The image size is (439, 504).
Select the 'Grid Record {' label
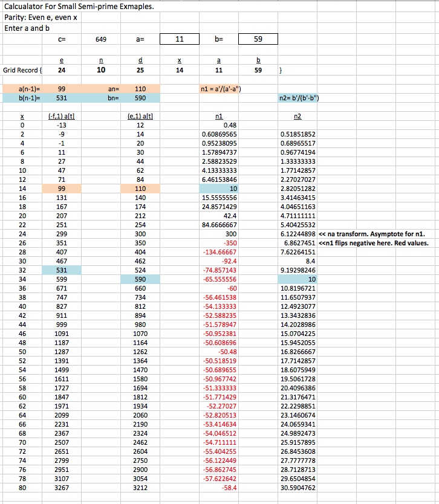22,70
